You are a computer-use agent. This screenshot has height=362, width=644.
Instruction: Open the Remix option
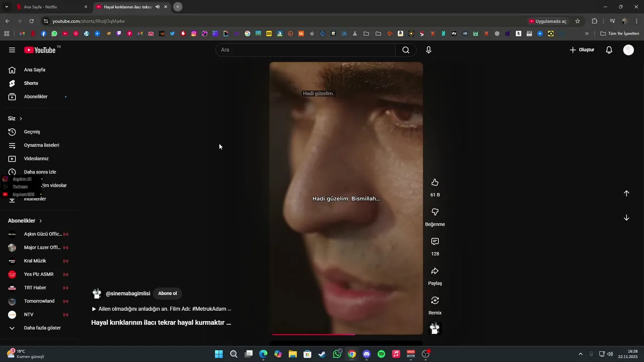pyautogui.click(x=435, y=301)
